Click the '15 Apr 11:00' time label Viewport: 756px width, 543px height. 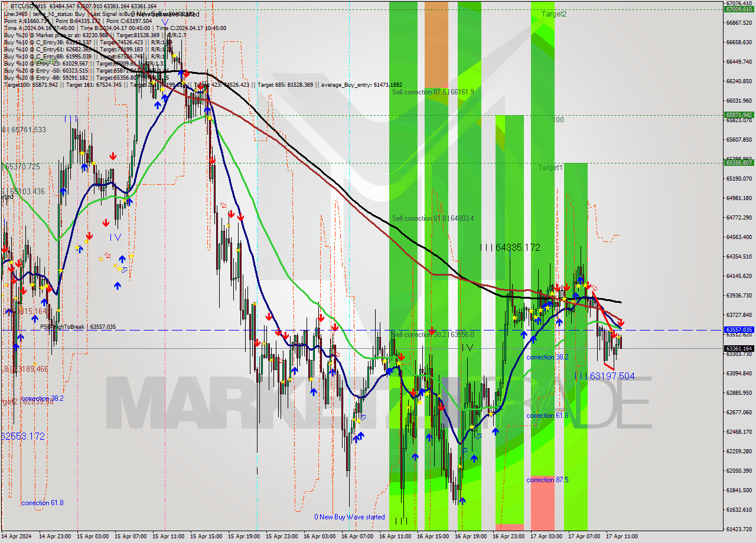169,537
